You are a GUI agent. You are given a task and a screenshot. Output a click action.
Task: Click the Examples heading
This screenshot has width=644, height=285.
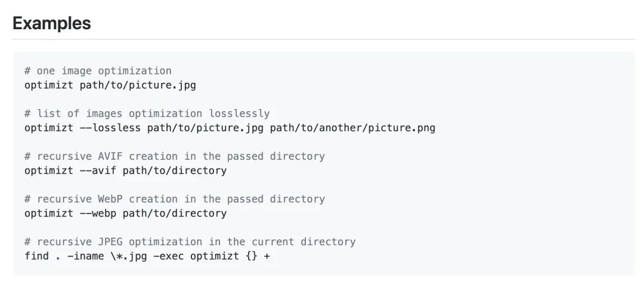[51, 23]
